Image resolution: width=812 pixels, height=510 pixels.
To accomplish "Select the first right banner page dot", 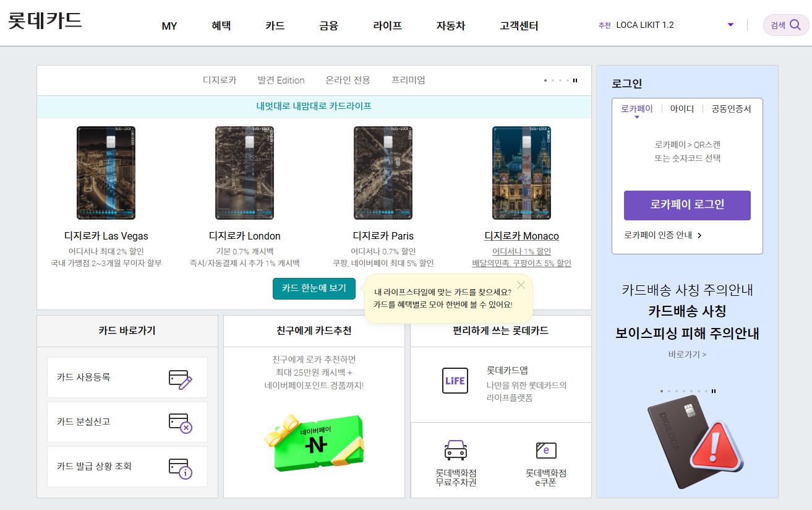I will coord(662,391).
